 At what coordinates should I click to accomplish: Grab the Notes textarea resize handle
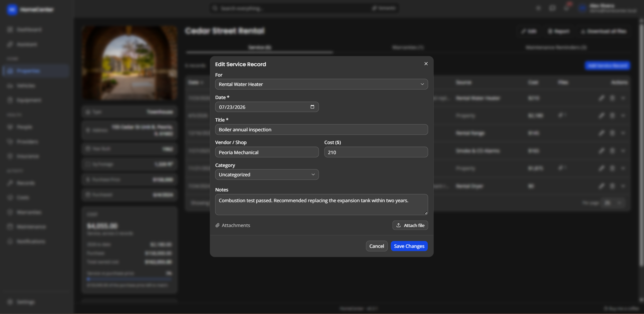(x=426, y=213)
